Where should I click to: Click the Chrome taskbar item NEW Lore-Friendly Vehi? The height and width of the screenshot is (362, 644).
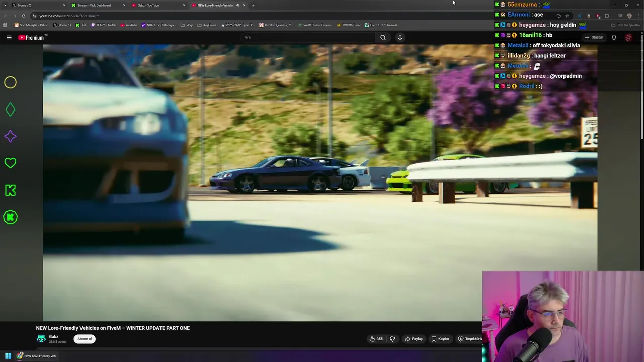point(37,356)
